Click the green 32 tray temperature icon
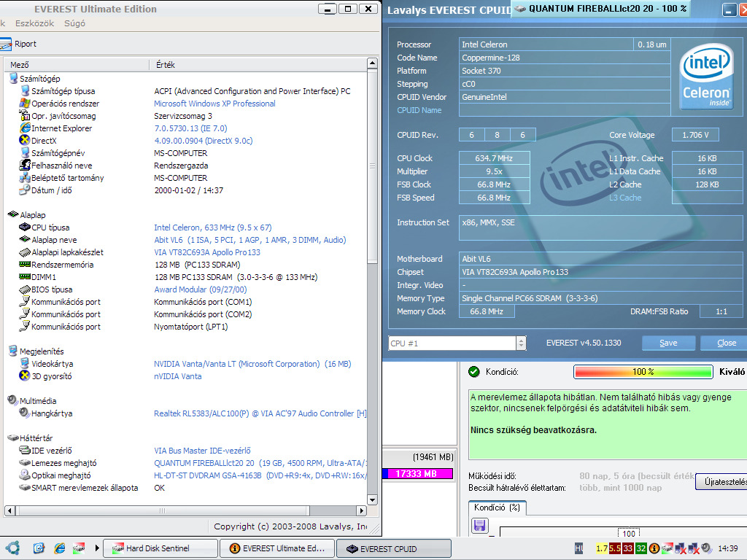The width and height of the screenshot is (747, 560). click(x=641, y=548)
